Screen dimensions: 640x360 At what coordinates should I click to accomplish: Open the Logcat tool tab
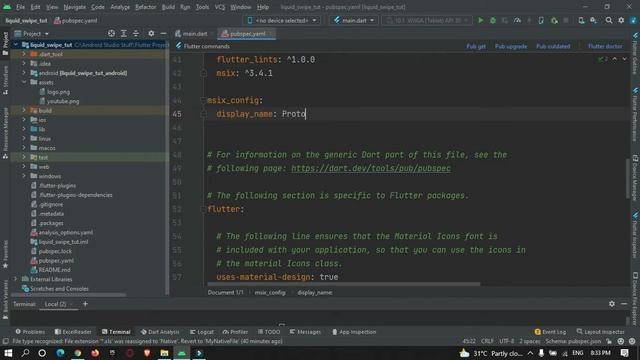[202, 332]
